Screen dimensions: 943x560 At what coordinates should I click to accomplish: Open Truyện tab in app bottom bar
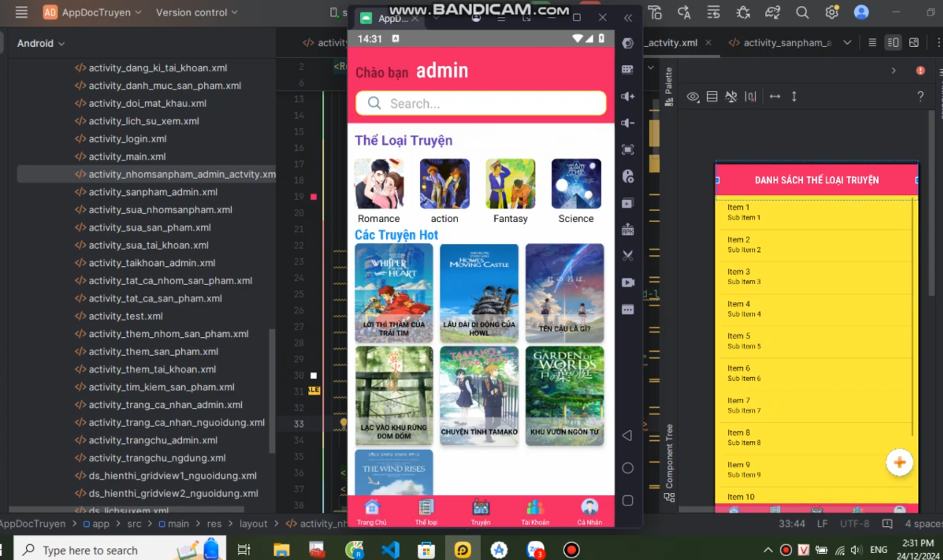(x=481, y=512)
